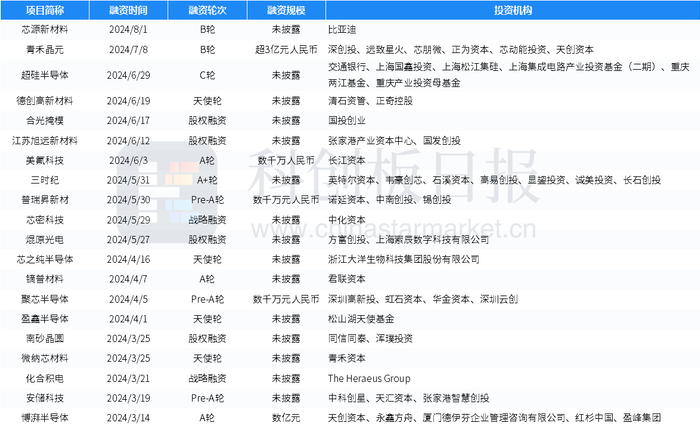The image size is (700, 429).
Task: Click the investor cell 国投创业
Action: point(347,121)
